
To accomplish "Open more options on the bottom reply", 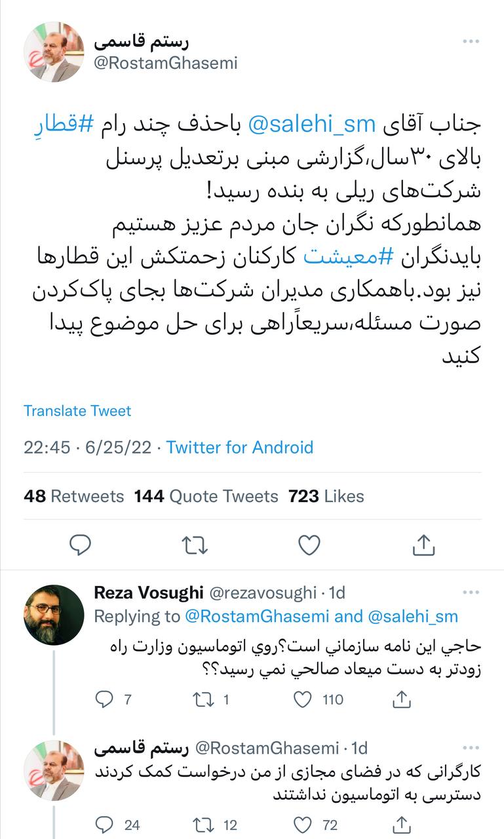I will click(471, 748).
